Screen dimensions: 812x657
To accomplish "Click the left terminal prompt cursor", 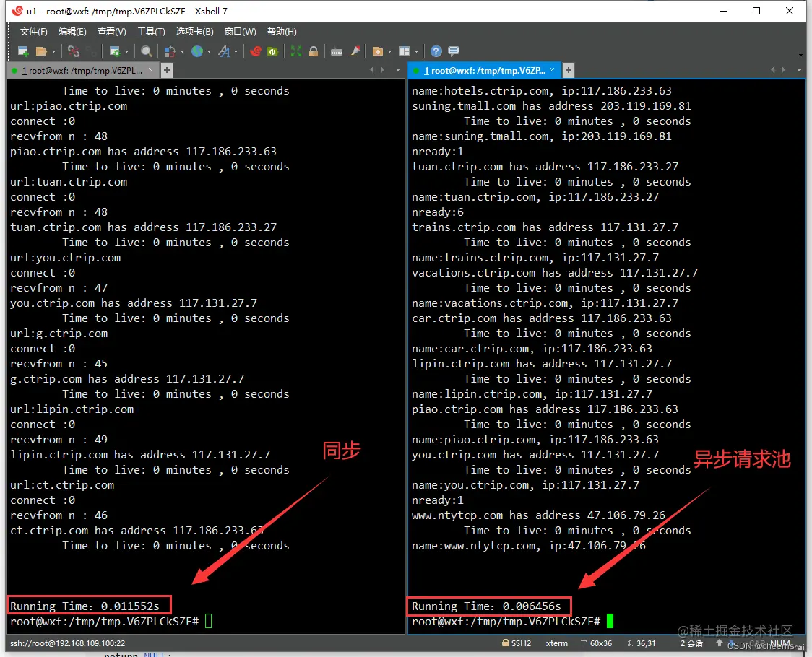I will tap(208, 622).
